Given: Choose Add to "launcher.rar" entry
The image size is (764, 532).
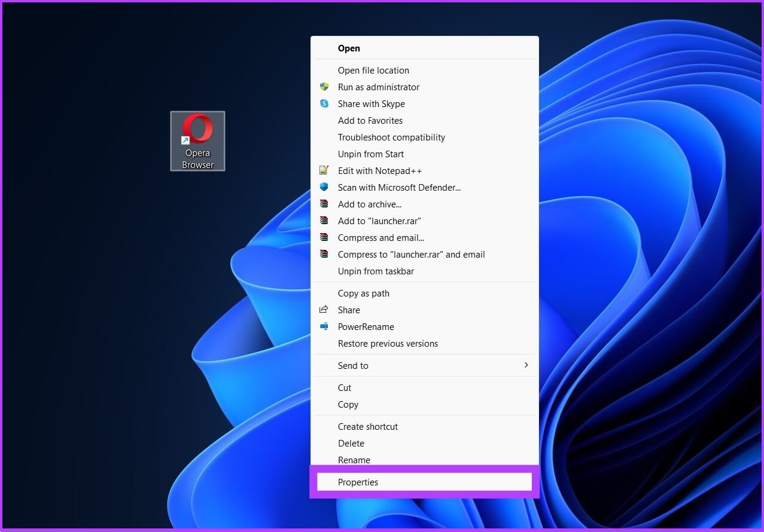Looking at the screenshot, I should click(425, 221).
